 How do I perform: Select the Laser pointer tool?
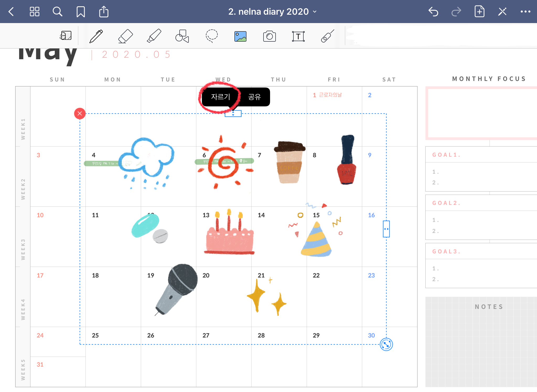[327, 36]
